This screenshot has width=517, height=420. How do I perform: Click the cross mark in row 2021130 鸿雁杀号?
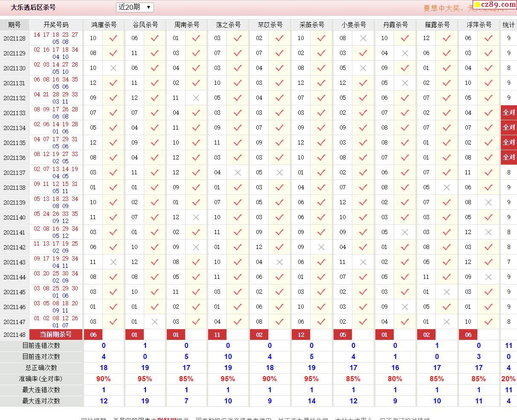113,68
